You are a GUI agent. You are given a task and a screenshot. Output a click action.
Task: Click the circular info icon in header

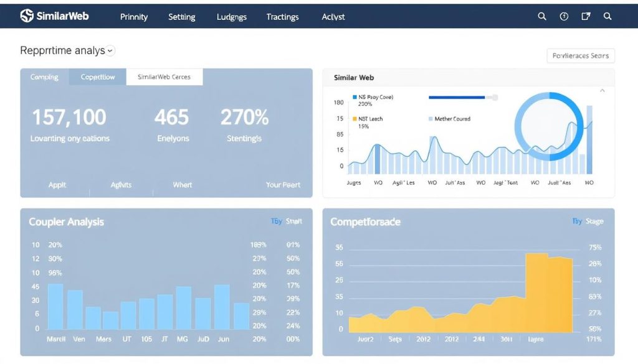click(x=564, y=16)
